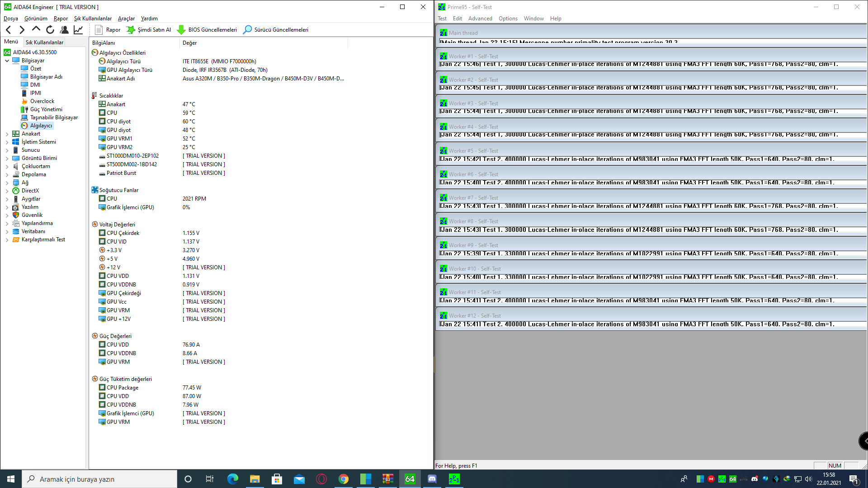Click BIOS Güncellemeleri download icon
Screen dimensions: 868x488
tap(181, 30)
